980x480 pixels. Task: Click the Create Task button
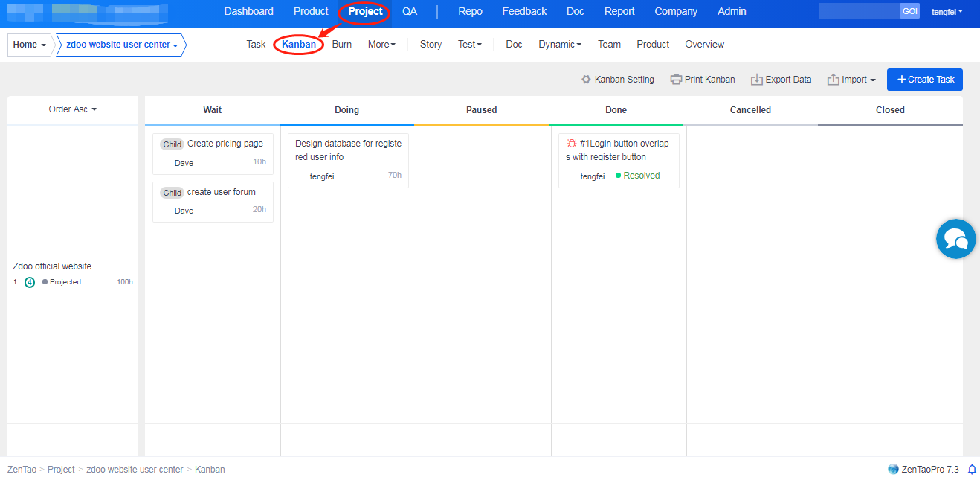(x=924, y=80)
